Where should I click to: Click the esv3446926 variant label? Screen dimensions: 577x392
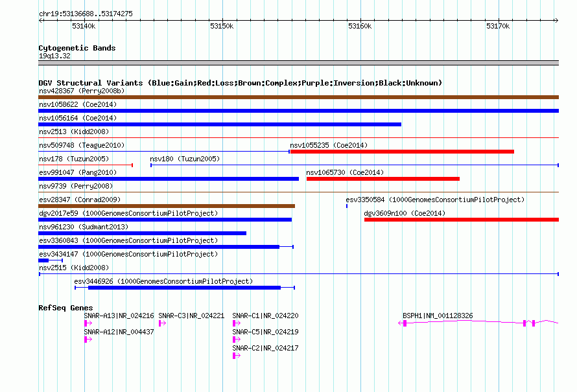pos(164,281)
